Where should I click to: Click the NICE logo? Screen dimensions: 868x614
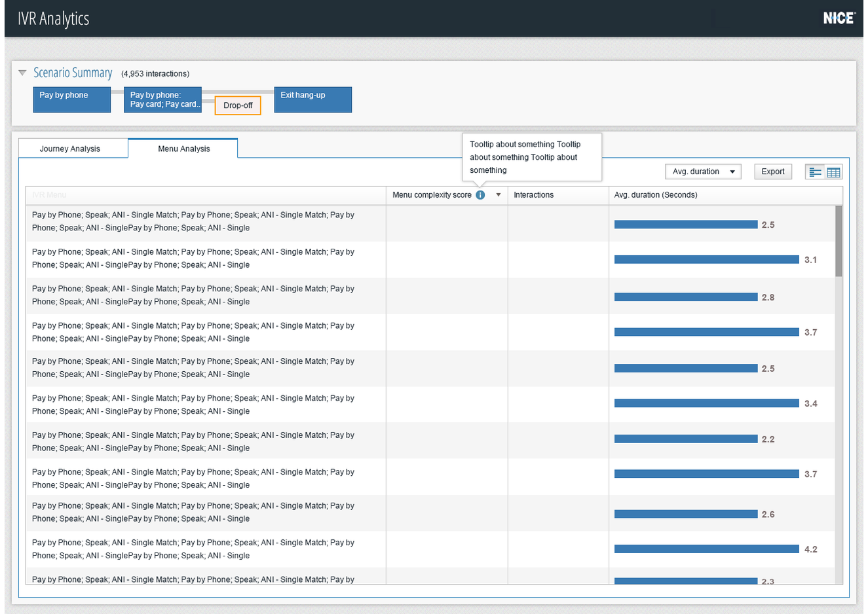839,18
